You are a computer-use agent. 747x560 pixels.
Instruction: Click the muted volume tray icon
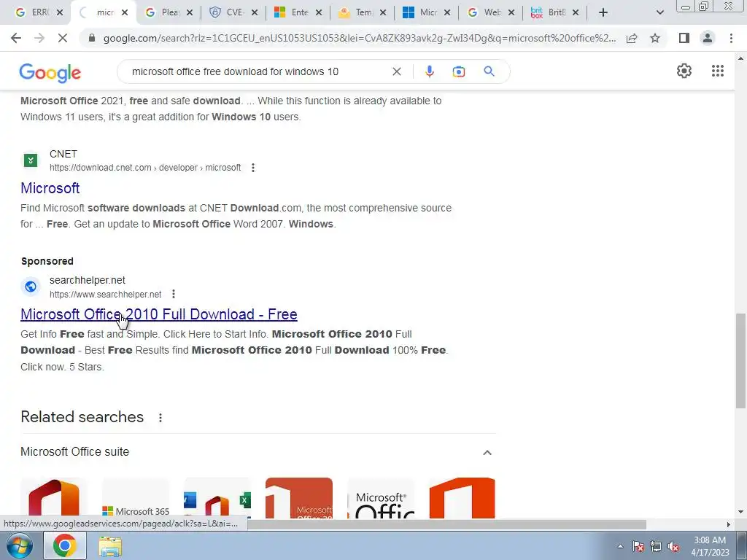pyautogui.click(x=673, y=546)
